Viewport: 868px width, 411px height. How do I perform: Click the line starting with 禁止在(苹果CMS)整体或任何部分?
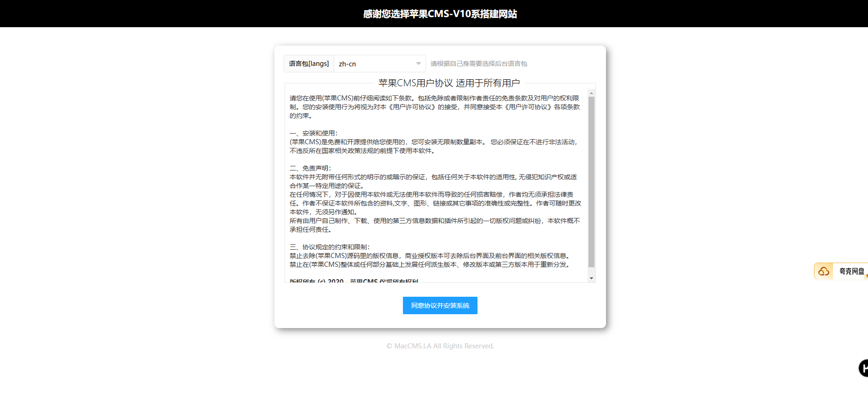[x=431, y=264]
